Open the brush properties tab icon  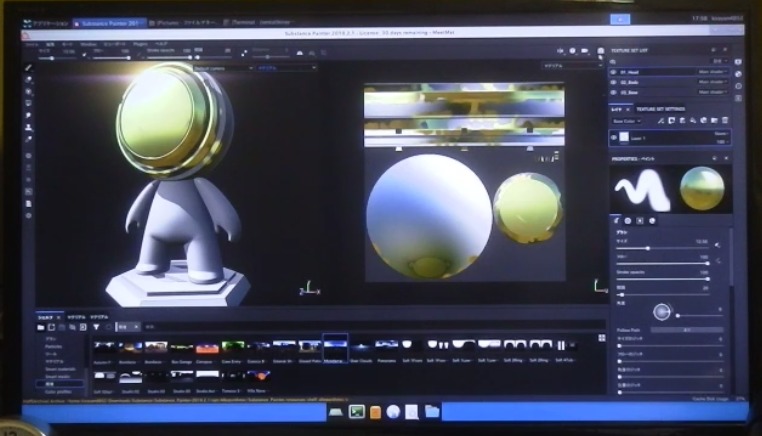[x=616, y=221]
